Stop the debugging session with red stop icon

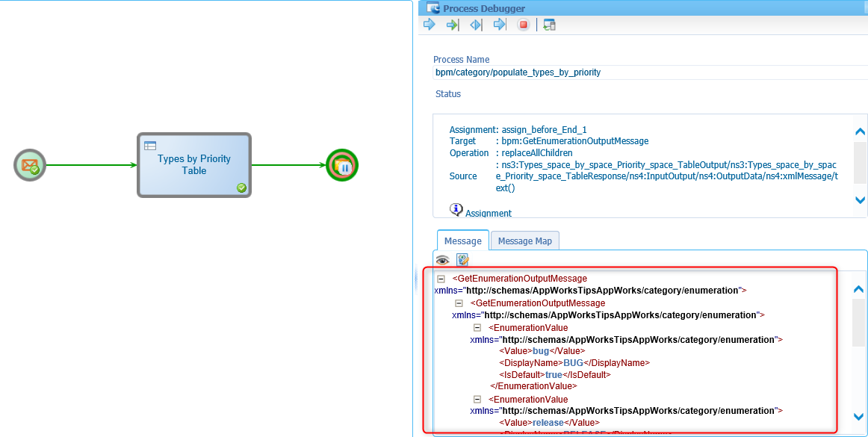tap(524, 25)
